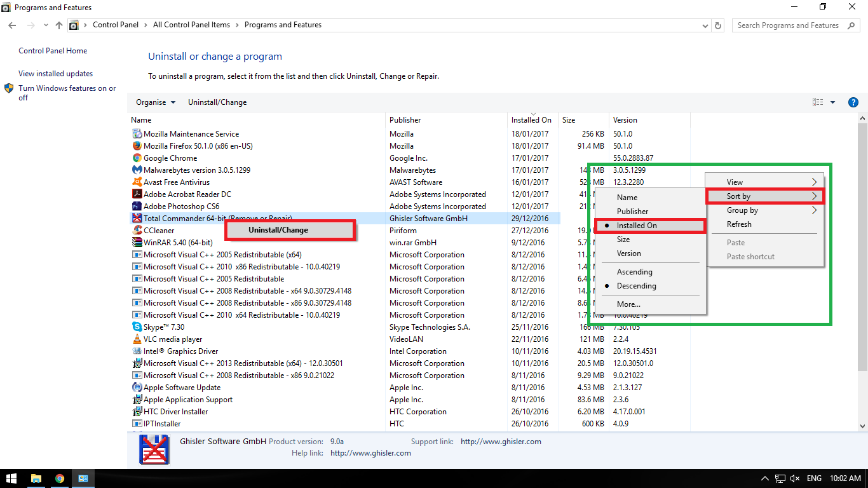Click the refresh icon beside address bar

pos(719,25)
